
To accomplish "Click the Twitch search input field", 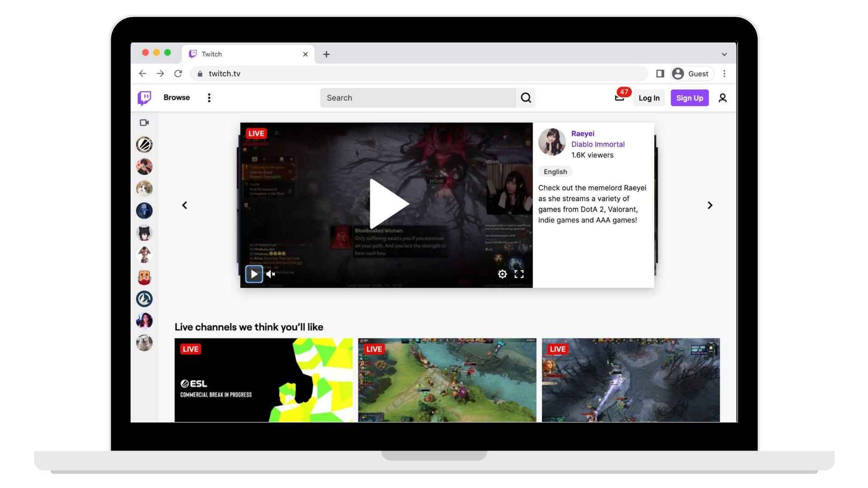I will point(418,97).
